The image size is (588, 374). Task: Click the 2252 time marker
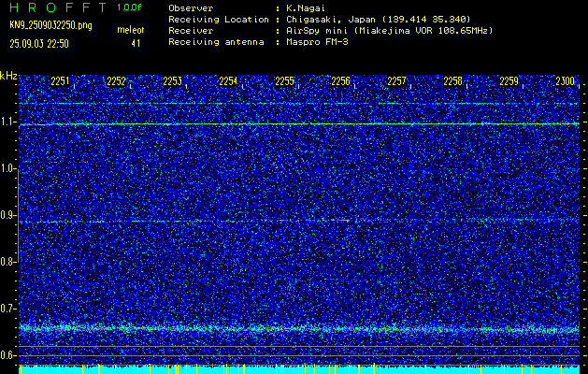pyautogui.click(x=116, y=81)
